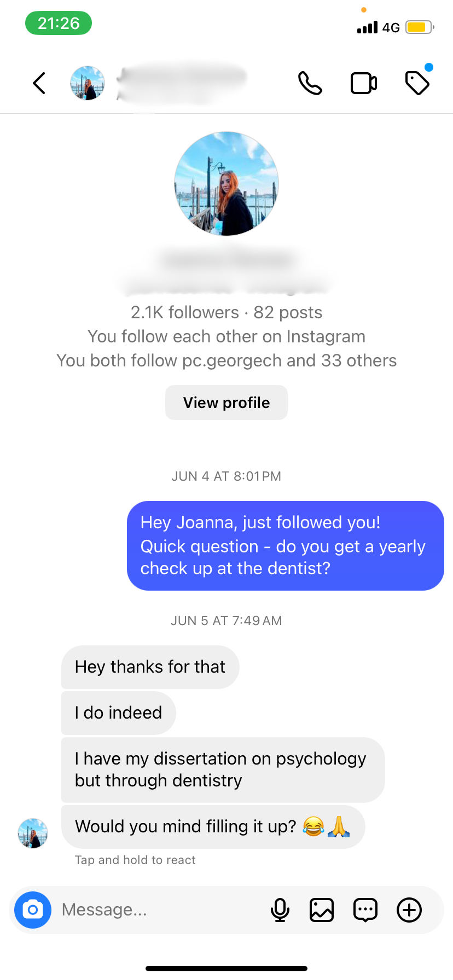The height and width of the screenshot is (980, 453).
Task: Tap the green 21:26 time pill
Action: (x=59, y=24)
